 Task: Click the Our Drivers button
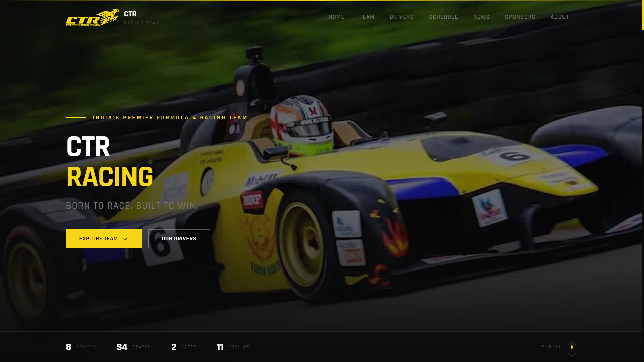[179, 239]
